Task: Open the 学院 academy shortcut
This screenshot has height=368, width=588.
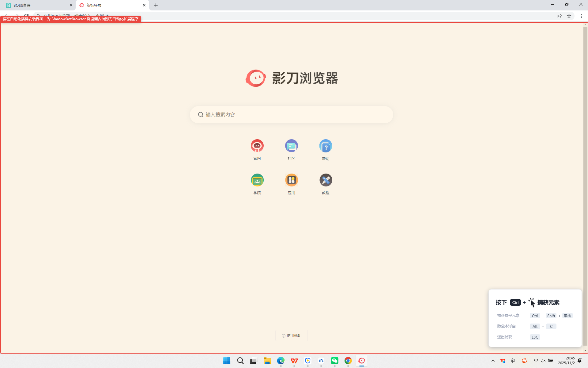Action: (x=257, y=180)
